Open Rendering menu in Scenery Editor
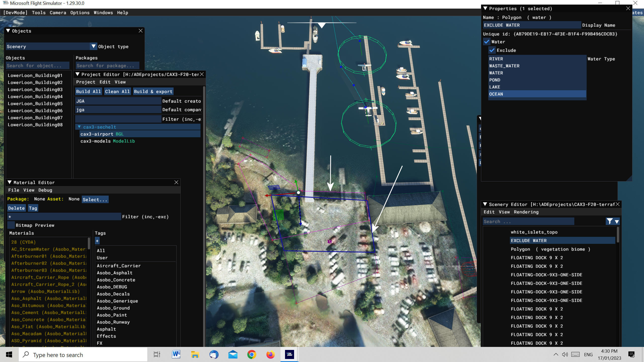 (x=526, y=212)
